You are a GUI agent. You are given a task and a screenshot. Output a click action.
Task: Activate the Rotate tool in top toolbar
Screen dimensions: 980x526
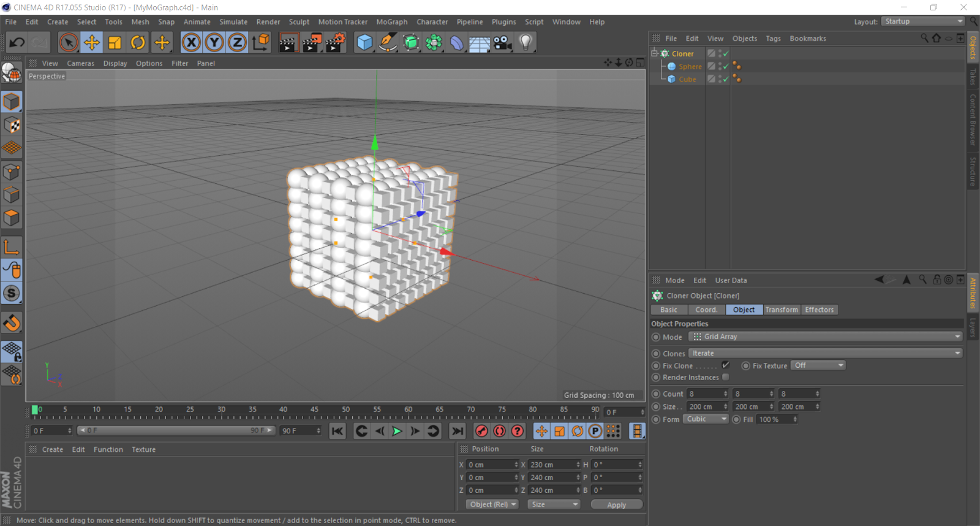[138, 42]
